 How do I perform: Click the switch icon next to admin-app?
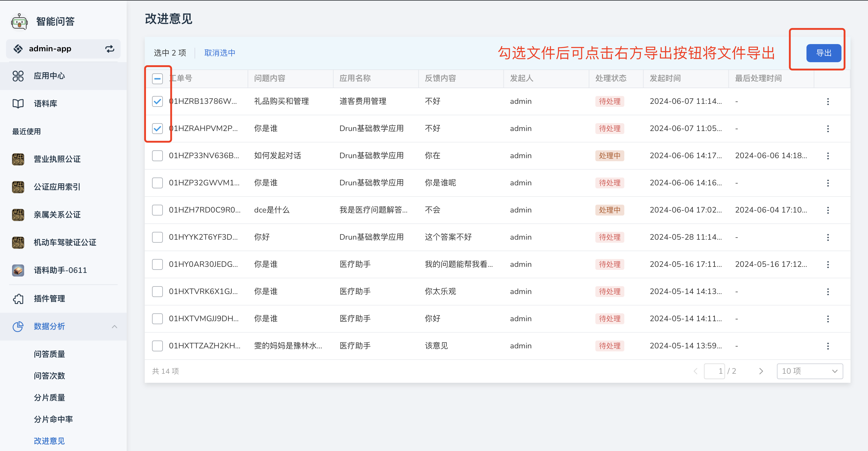(x=110, y=49)
